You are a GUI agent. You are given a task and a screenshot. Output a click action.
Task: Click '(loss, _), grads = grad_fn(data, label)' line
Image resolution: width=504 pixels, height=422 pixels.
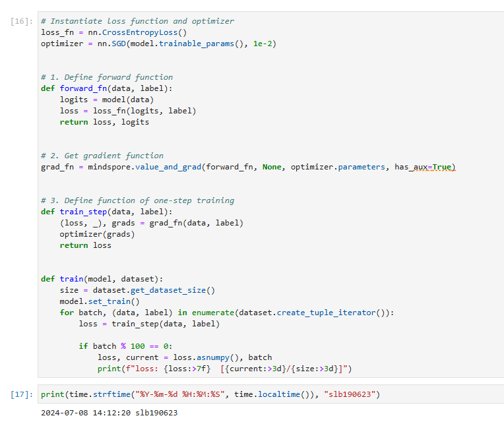click(x=151, y=223)
